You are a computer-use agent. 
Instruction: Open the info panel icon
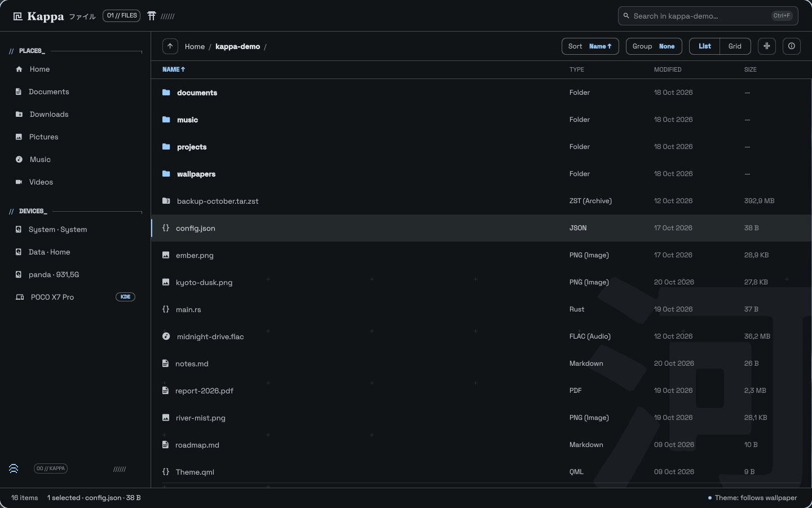pyautogui.click(x=792, y=46)
